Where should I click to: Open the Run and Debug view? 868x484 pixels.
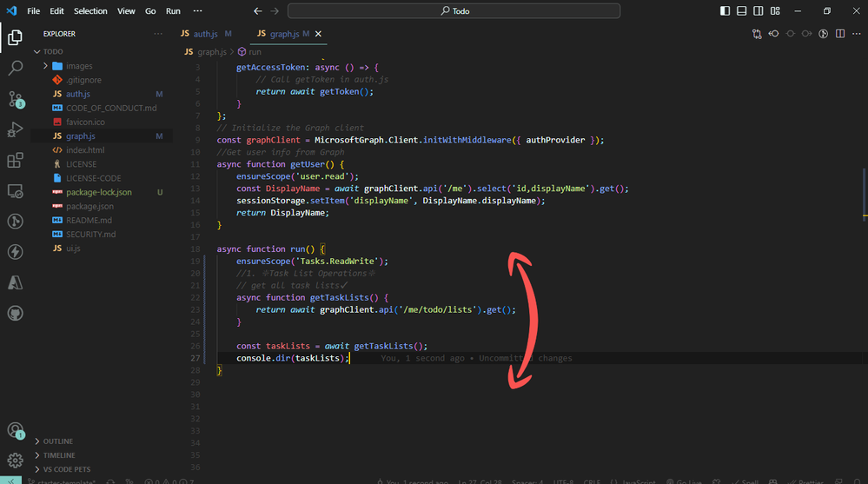15,129
